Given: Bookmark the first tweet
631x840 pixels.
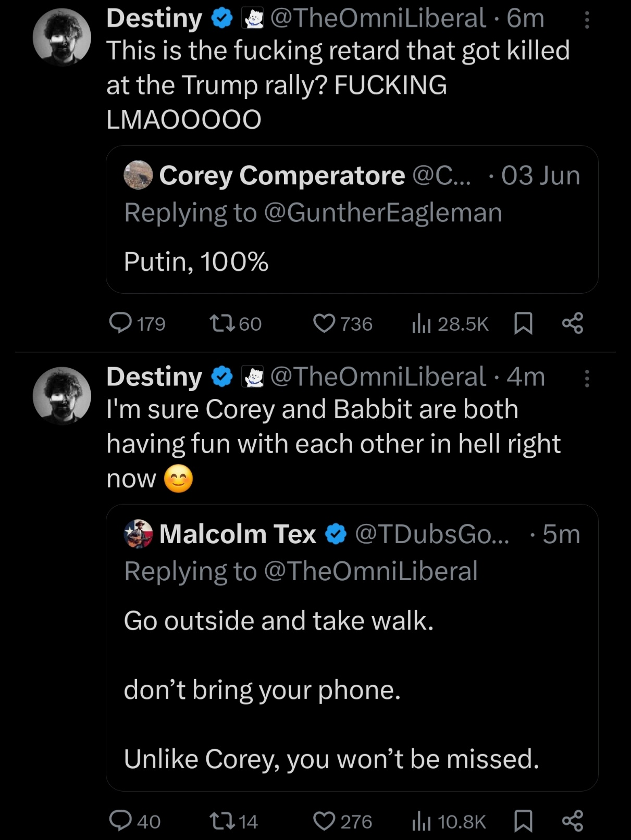Looking at the screenshot, I should tap(523, 323).
